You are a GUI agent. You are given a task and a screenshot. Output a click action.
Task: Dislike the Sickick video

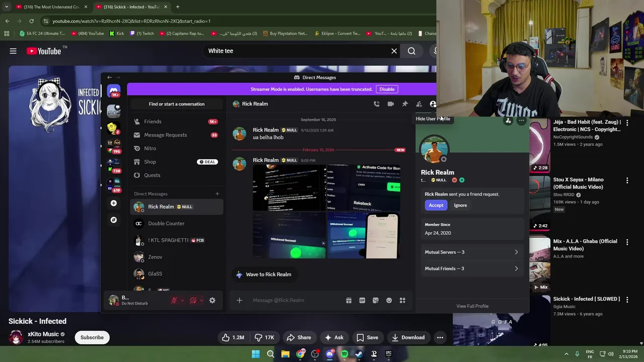264,337
